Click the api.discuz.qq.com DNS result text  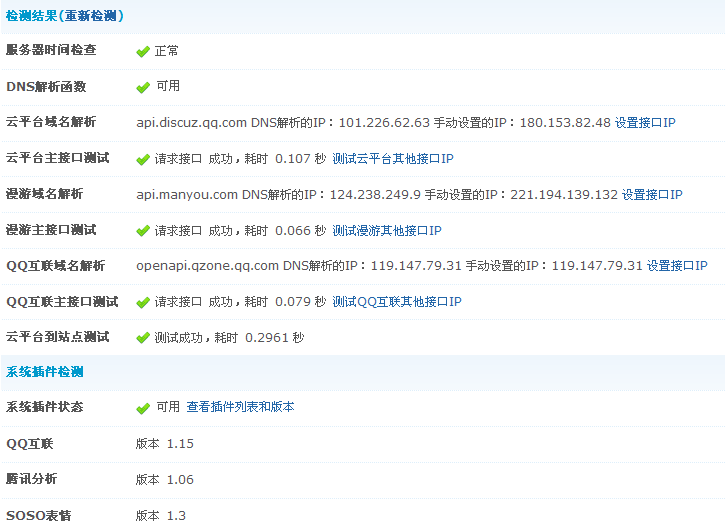click(374, 123)
